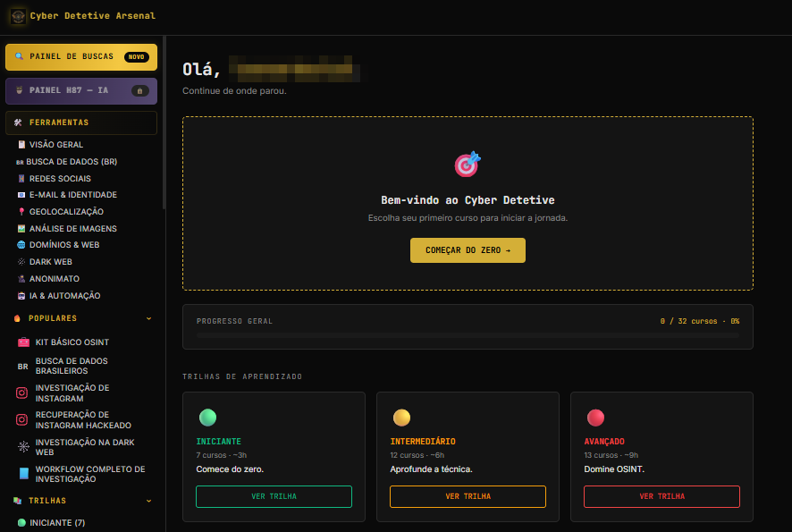Click 'Domine OSINT.' text
Screen dimensions: 792x532
614,469
